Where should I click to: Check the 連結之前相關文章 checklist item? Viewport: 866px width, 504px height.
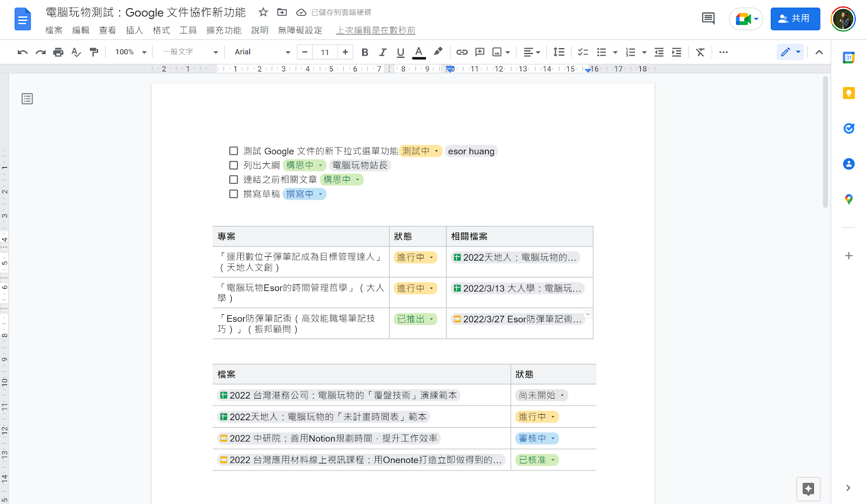pos(234,180)
